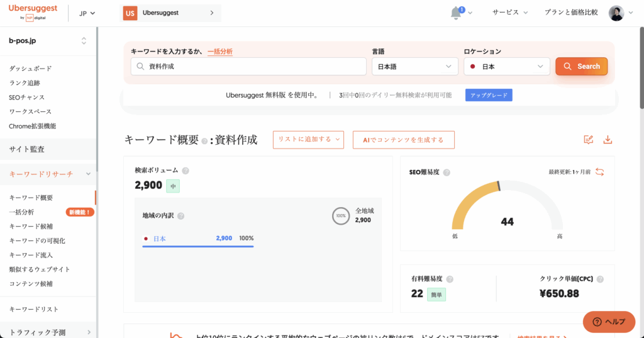Select キーワード概要 in sidebar
The width and height of the screenshot is (644, 338).
pos(31,198)
